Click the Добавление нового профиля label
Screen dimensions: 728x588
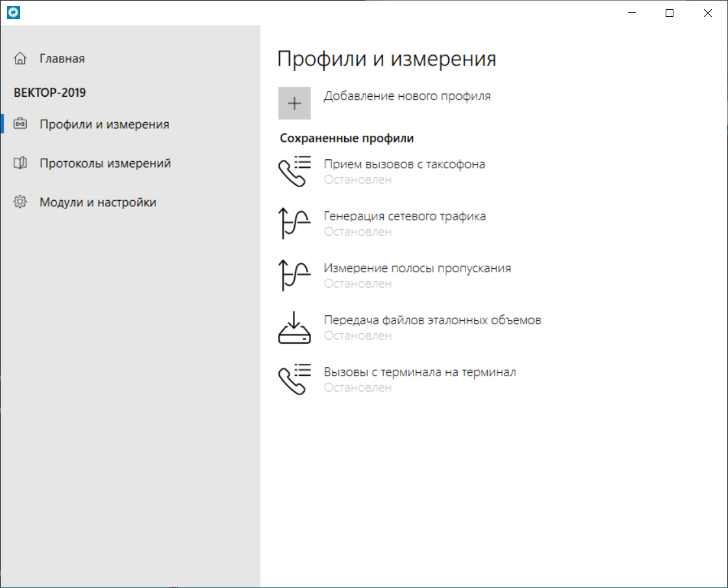point(407,96)
